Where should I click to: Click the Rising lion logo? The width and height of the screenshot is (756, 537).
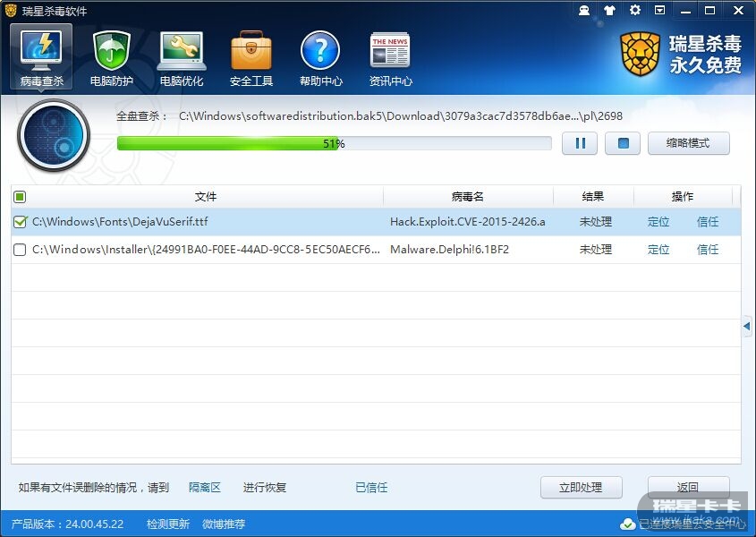click(x=640, y=54)
